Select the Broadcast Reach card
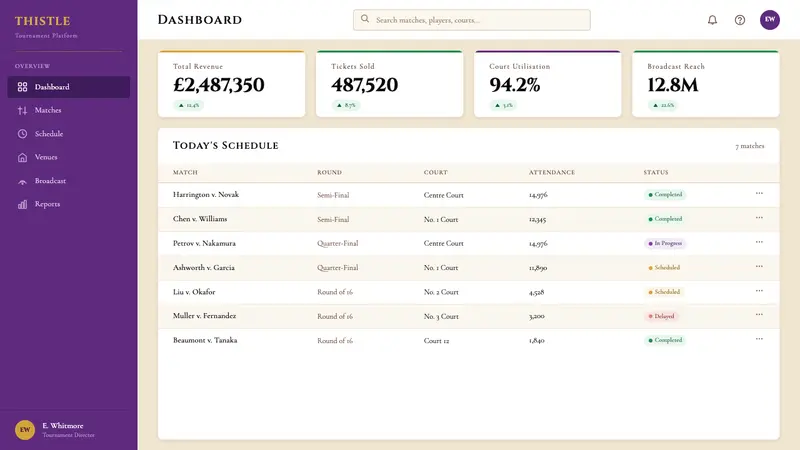 point(706,84)
